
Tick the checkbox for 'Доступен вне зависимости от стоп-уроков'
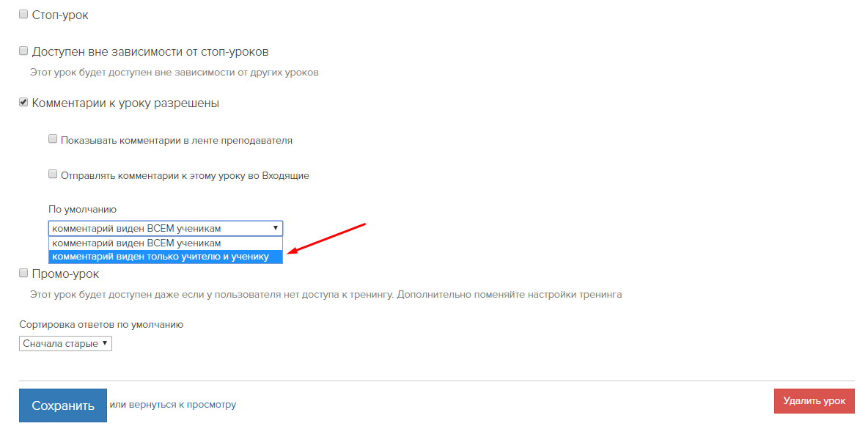tap(23, 51)
